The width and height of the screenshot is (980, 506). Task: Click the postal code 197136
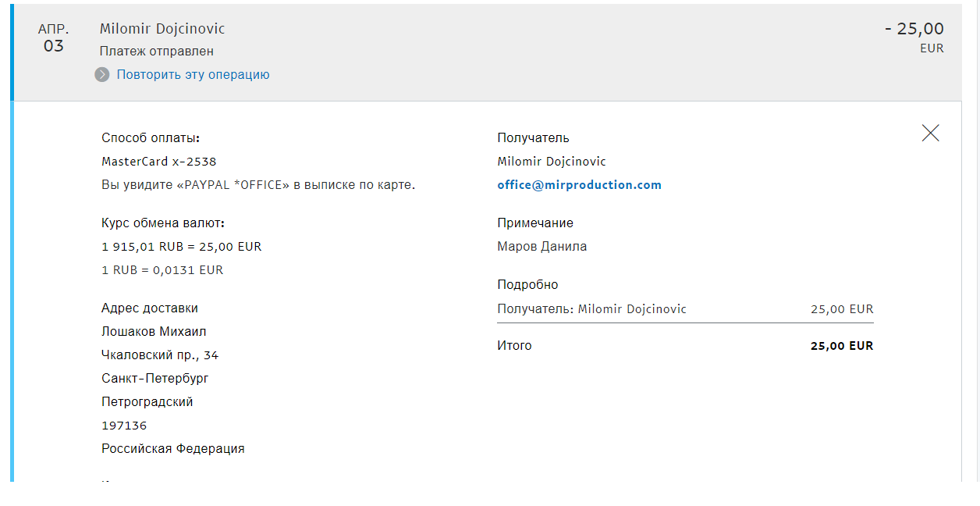point(124,426)
